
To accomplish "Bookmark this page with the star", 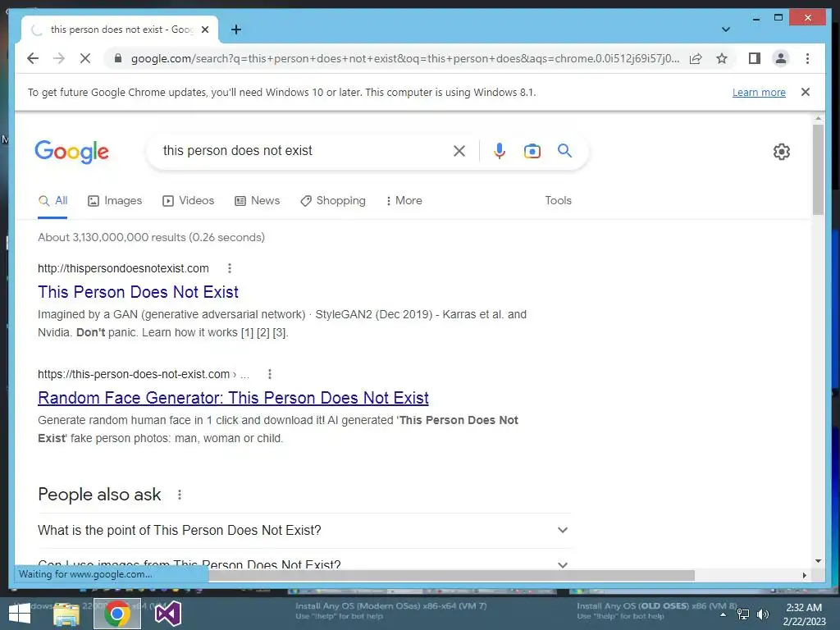I will click(722, 58).
